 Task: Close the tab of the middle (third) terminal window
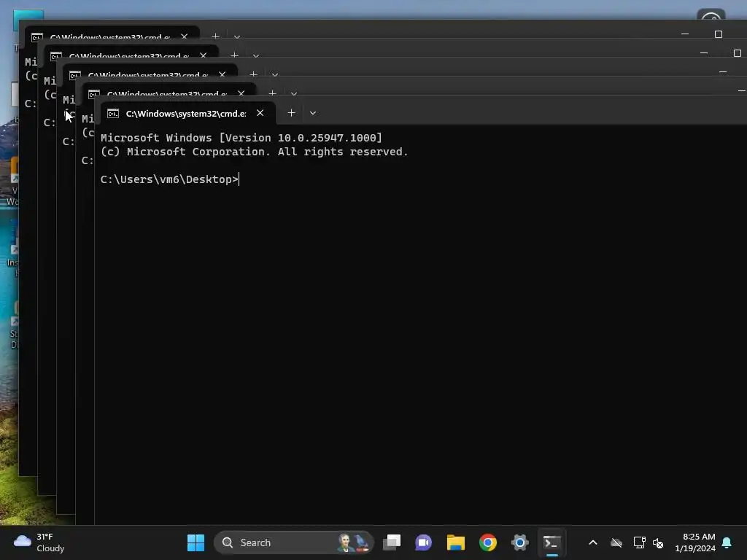coord(222,74)
